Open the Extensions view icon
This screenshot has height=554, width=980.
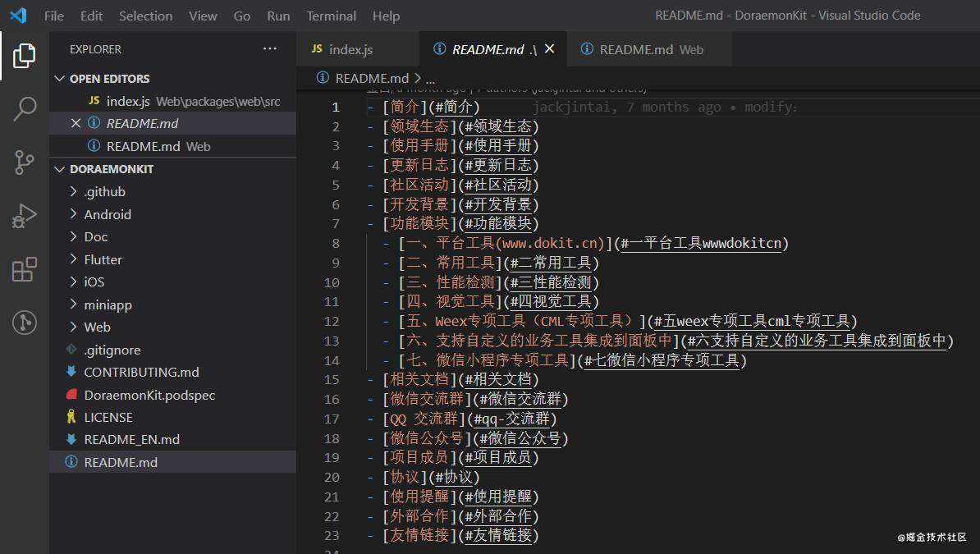(x=25, y=269)
